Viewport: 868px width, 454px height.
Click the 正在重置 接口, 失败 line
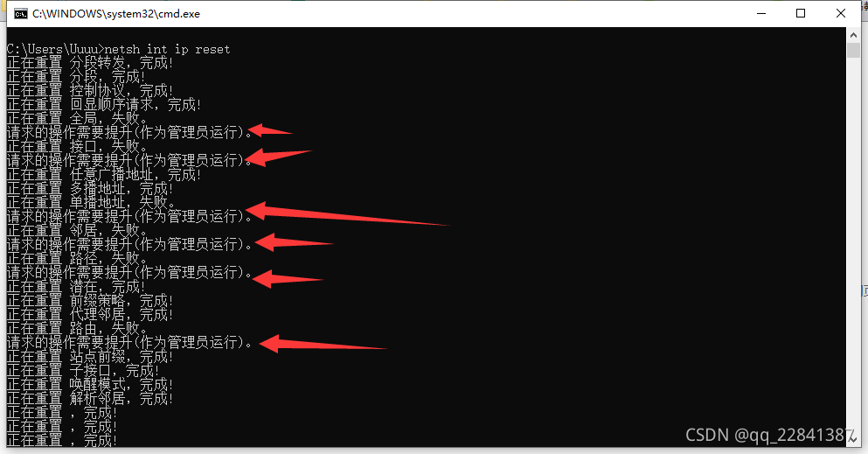(x=77, y=147)
